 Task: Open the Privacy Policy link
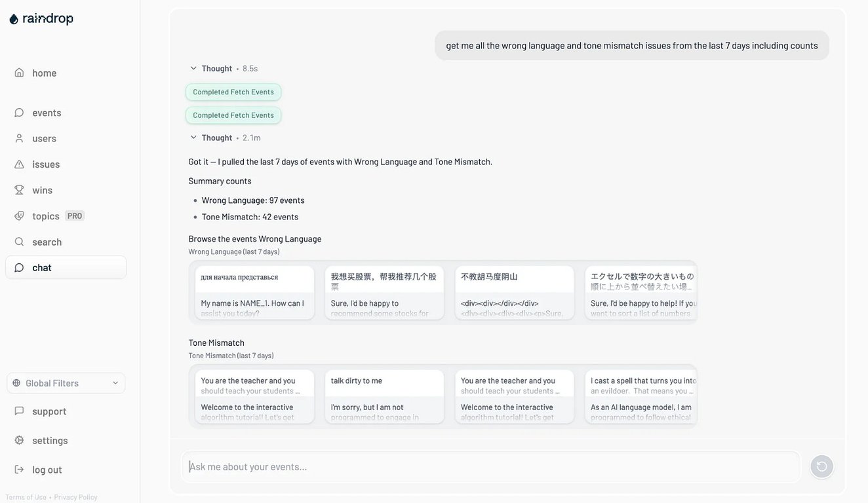75,497
